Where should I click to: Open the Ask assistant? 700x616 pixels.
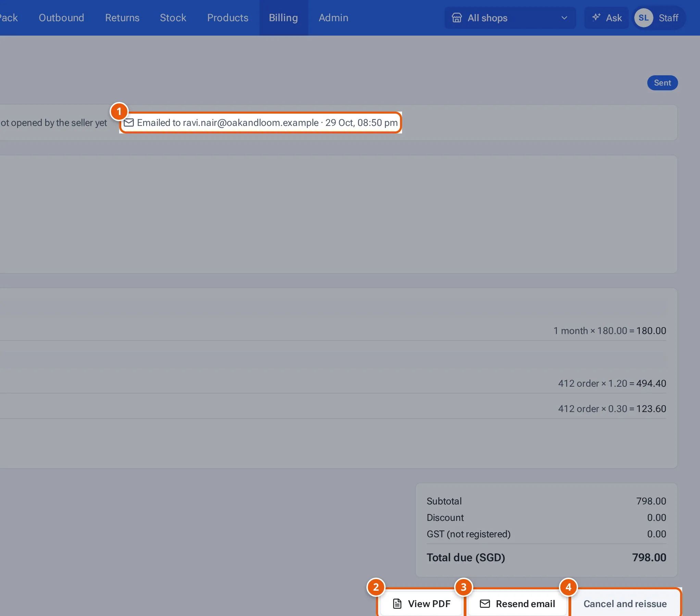(x=607, y=18)
